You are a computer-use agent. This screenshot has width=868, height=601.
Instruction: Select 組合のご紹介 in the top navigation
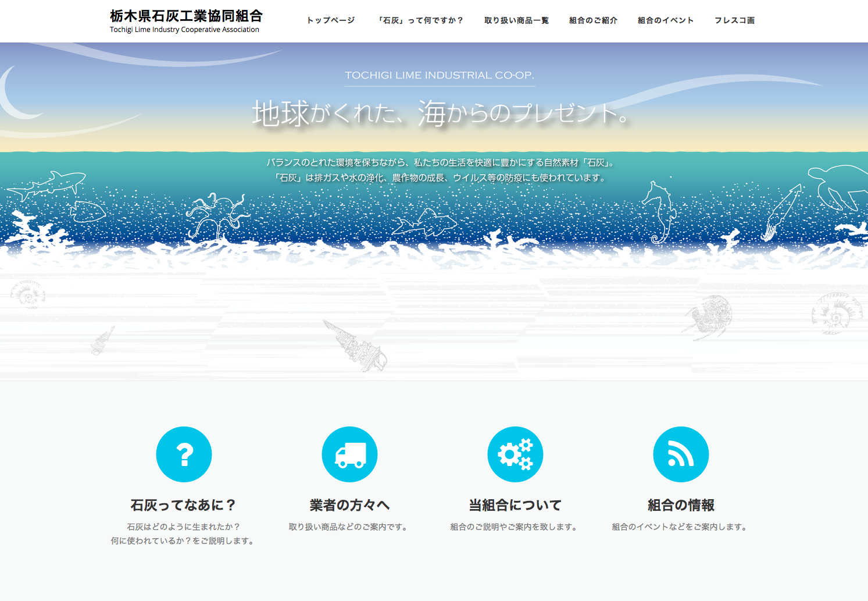593,20
